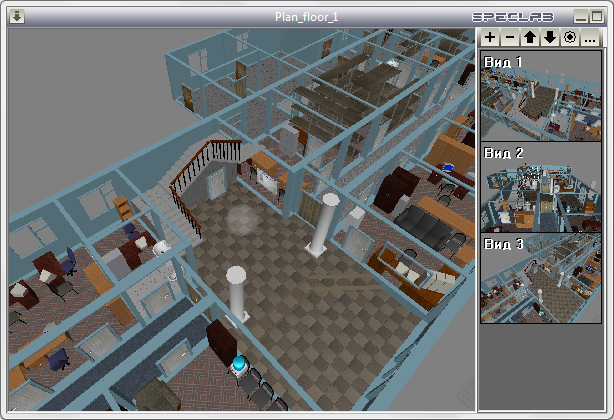Select the white spherical camera near staircase
The image size is (614, 420).
click(161, 249)
